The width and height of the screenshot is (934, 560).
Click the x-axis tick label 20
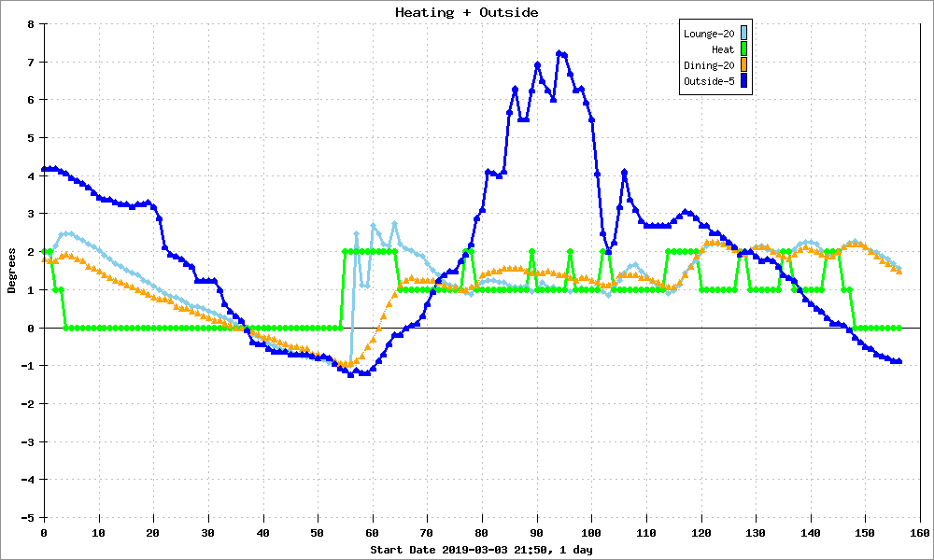click(x=153, y=533)
